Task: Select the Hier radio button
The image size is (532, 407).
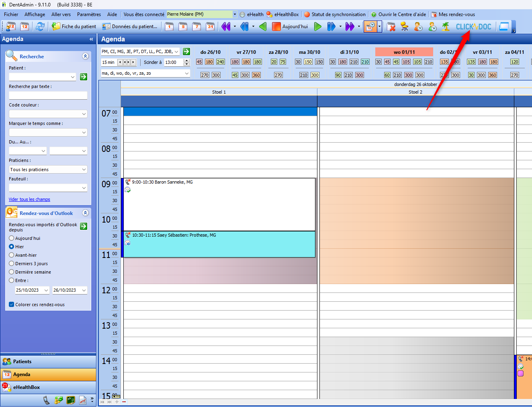Action: coord(12,247)
